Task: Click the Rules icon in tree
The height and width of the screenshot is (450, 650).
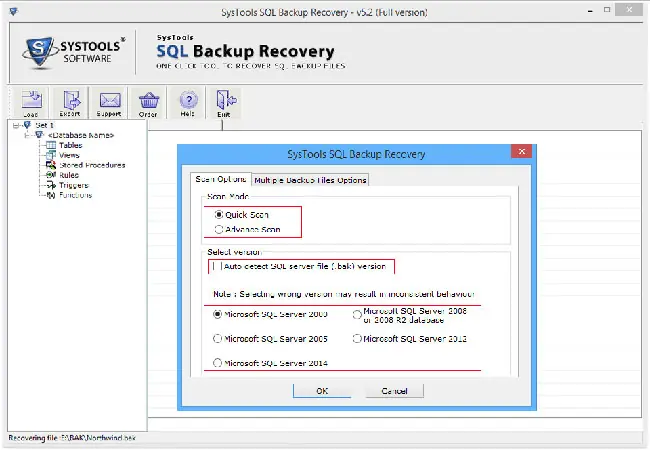Action: pos(51,175)
